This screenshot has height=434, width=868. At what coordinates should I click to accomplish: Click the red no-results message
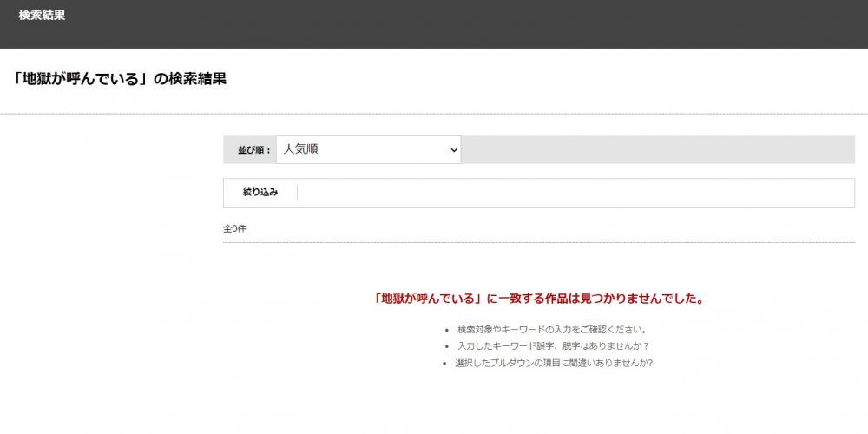coord(539,299)
